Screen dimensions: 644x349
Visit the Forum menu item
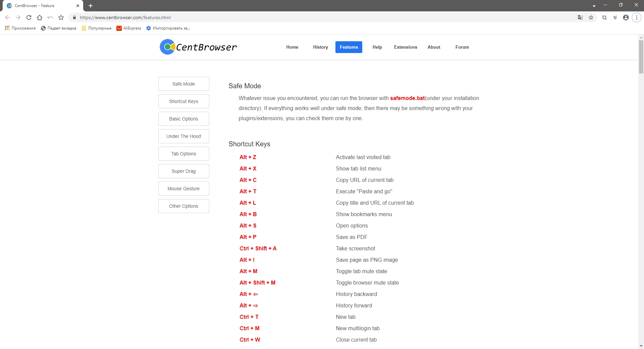point(462,47)
